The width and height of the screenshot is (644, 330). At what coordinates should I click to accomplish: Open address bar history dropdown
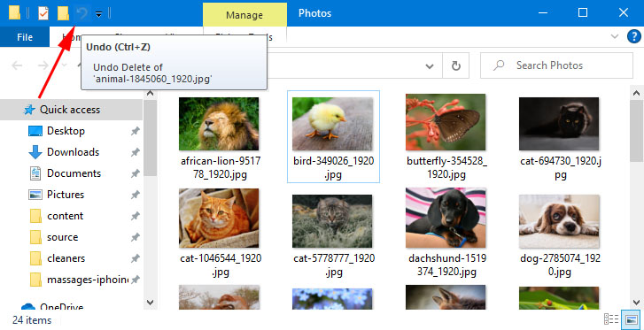tap(430, 66)
